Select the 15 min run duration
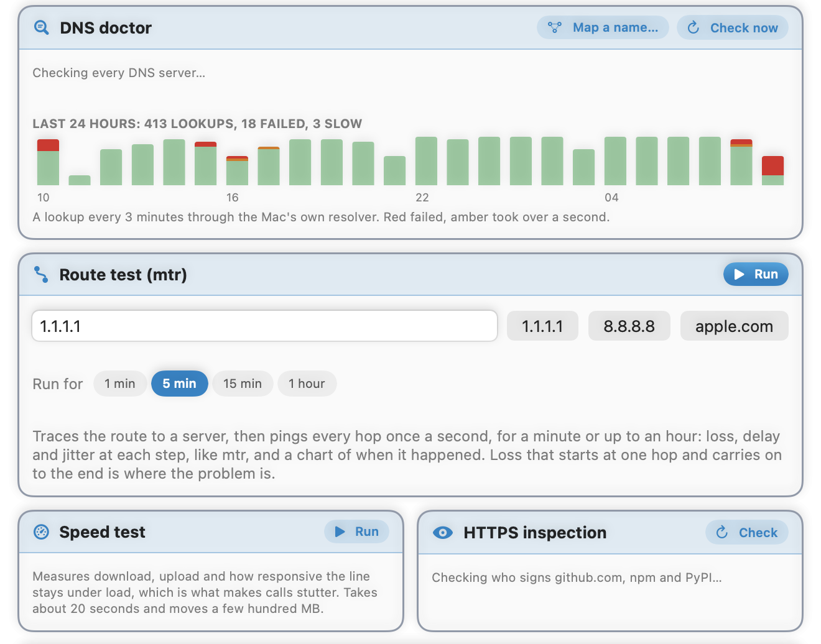Screen dimensions: 821x644 tap(243, 384)
